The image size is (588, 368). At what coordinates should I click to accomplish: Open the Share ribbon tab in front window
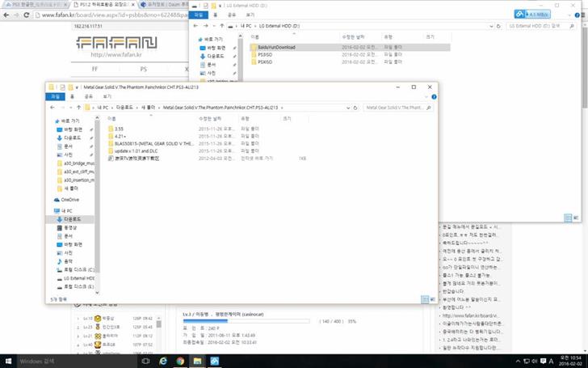click(x=89, y=97)
